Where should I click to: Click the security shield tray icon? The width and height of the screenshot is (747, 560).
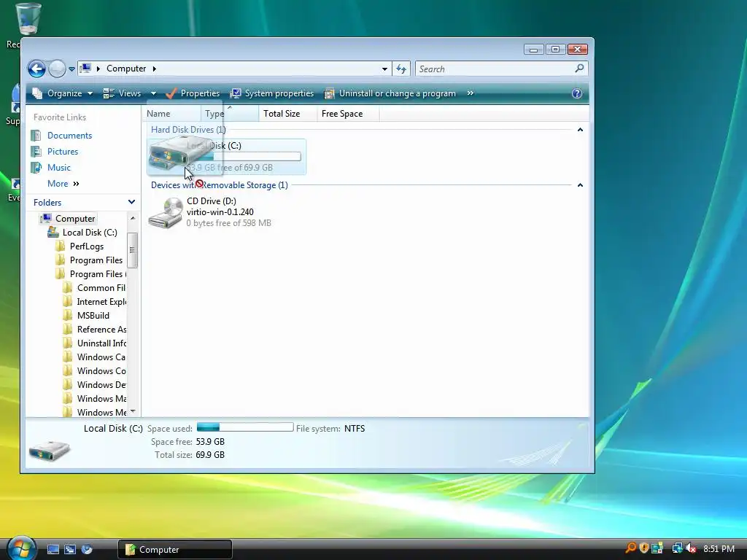pyautogui.click(x=644, y=548)
